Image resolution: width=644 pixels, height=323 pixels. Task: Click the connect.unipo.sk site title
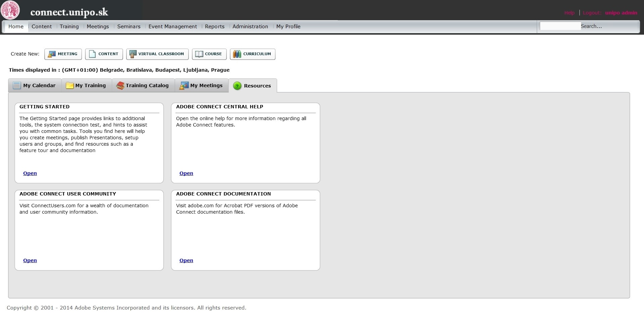pyautogui.click(x=69, y=12)
